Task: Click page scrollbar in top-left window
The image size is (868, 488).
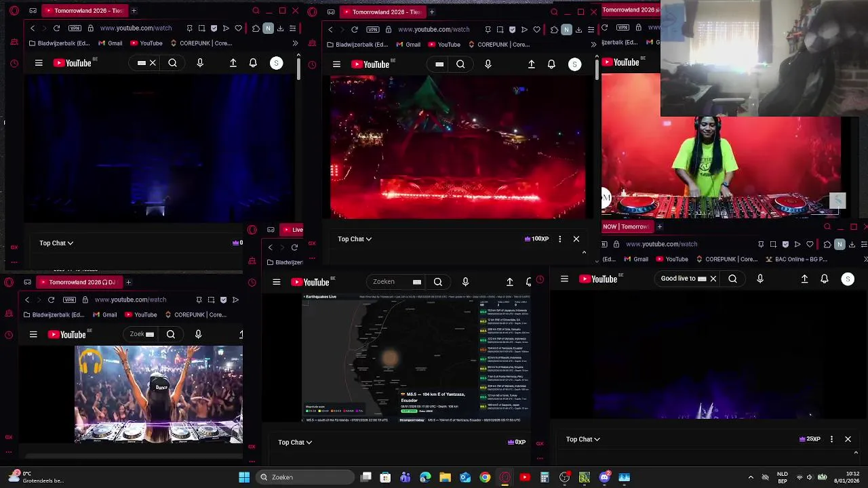Action: tap(298, 68)
